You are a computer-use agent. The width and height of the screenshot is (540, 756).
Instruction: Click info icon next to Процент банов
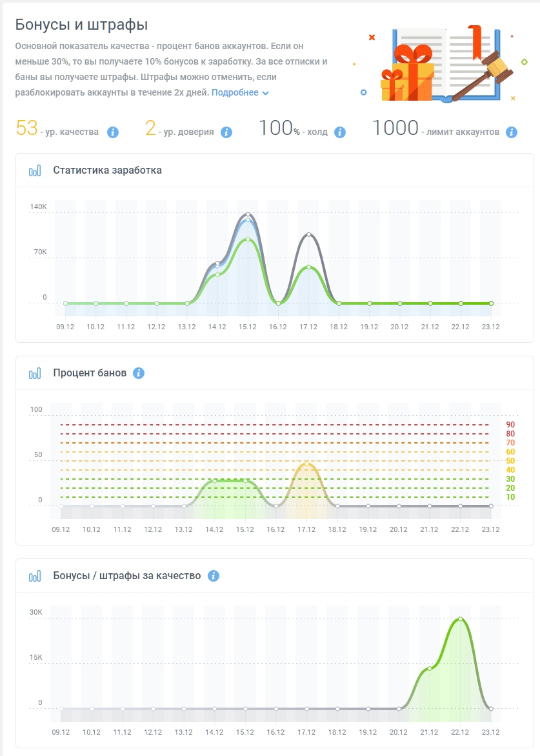pyautogui.click(x=139, y=373)
